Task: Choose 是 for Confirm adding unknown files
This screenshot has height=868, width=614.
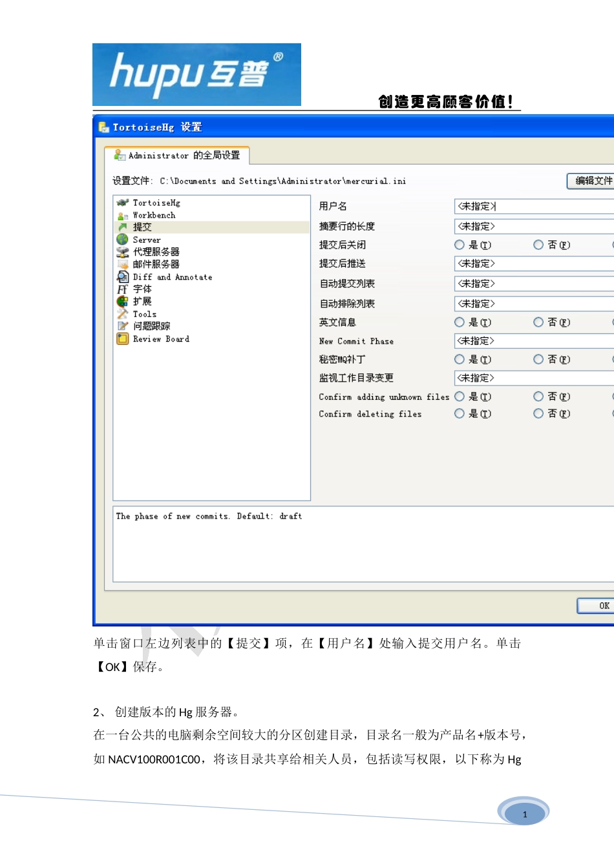Action: (x=460, y=397)
